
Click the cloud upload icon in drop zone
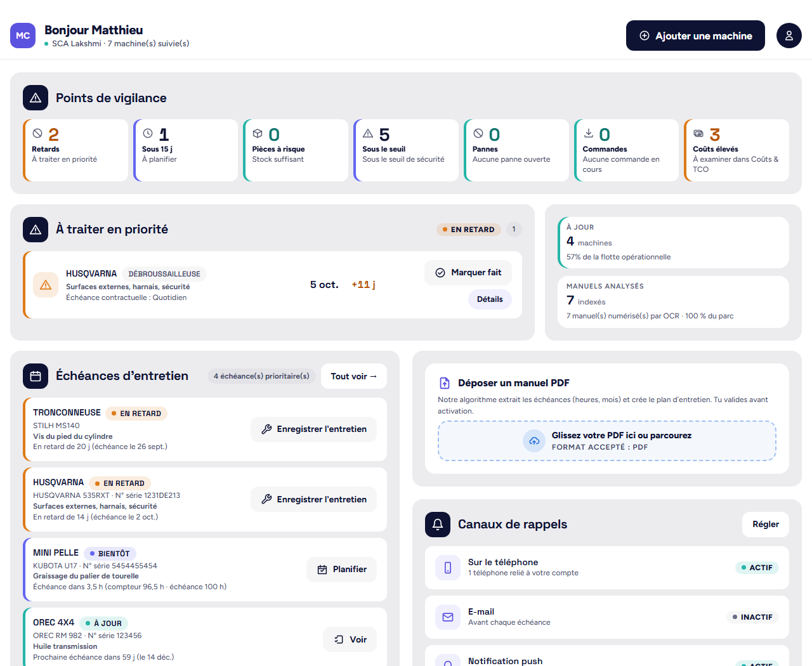(x=534, y=441)
